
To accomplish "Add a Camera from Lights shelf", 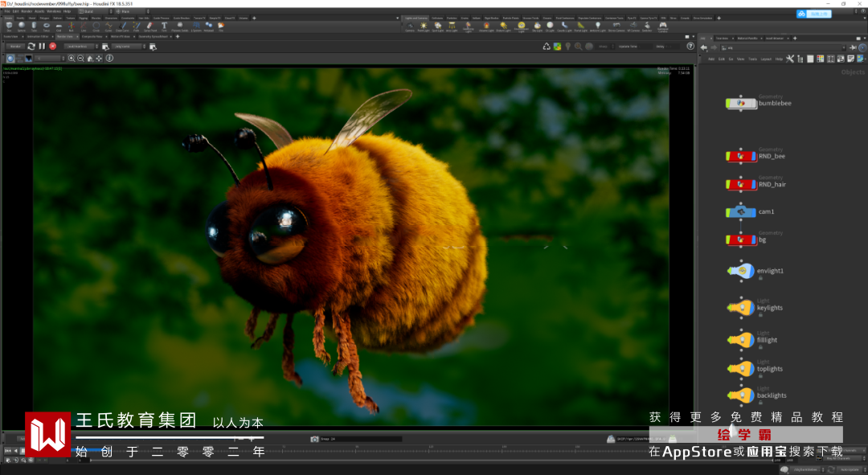I will pyautogui.click(x=410, y=26).
